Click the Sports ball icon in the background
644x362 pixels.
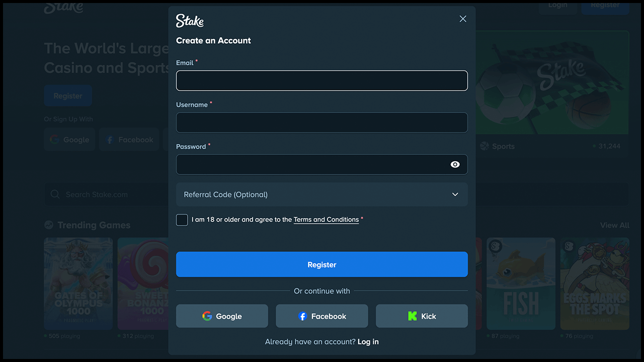[485, 146]
